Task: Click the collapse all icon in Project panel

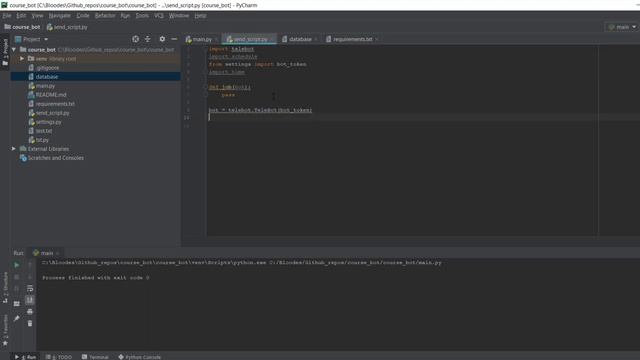Action: coord(148,39)
